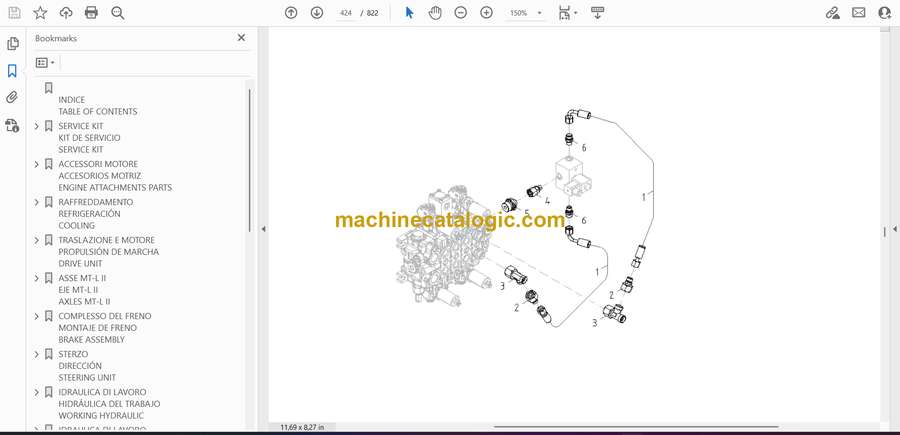900x435 pixels.
Task: Open the fit page options tool
Action: pos(568,13)
